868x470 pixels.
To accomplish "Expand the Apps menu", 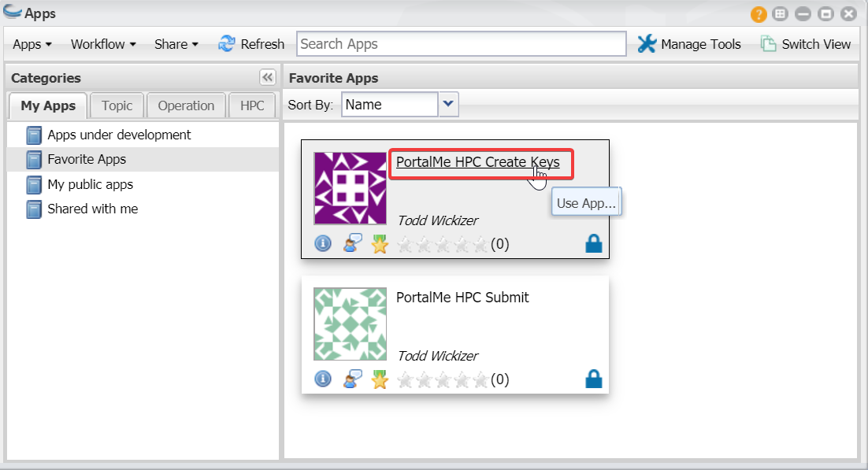I will [32, 44].
